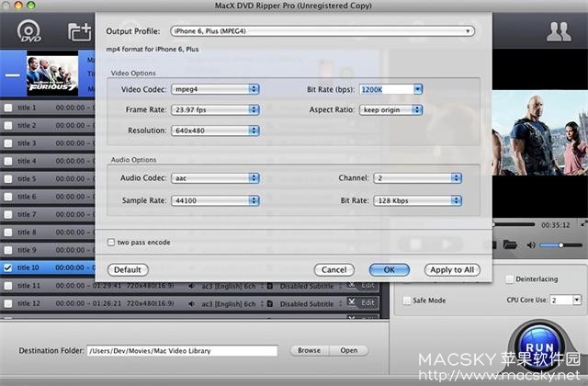Check the title 12 checkbox
The image size is (588, 386).
8,303
